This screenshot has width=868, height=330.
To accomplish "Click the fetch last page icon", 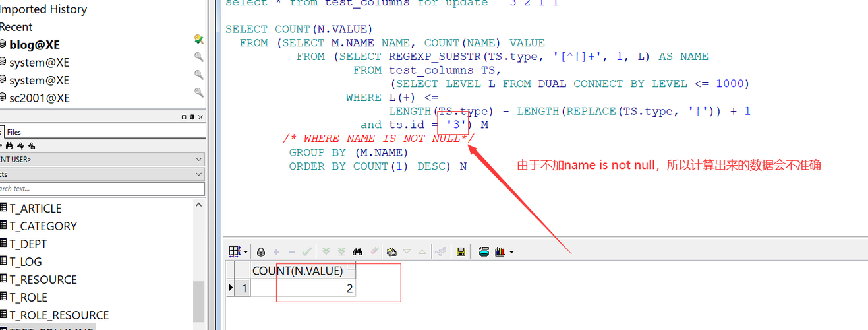I will click(341, 251).
